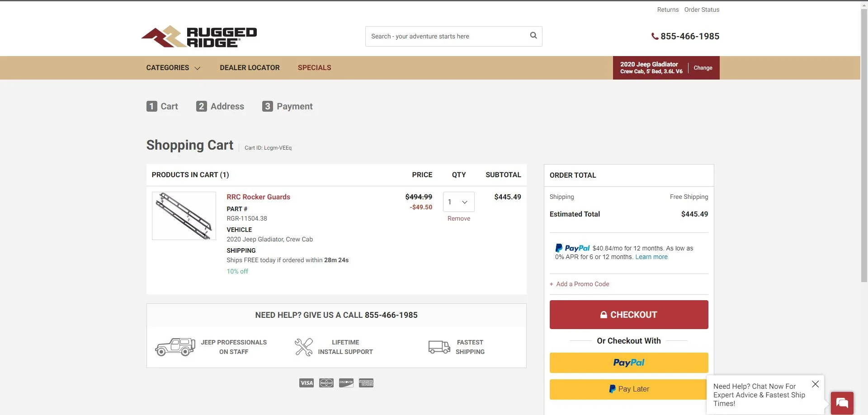Click the Jeep professionals vehicle icon

175,347
